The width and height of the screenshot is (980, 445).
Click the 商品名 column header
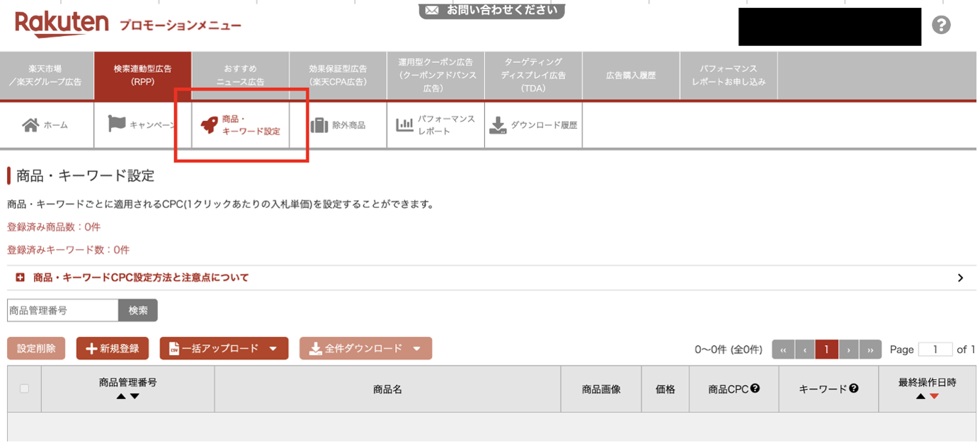pyautogui.click(x=387, y=389)
